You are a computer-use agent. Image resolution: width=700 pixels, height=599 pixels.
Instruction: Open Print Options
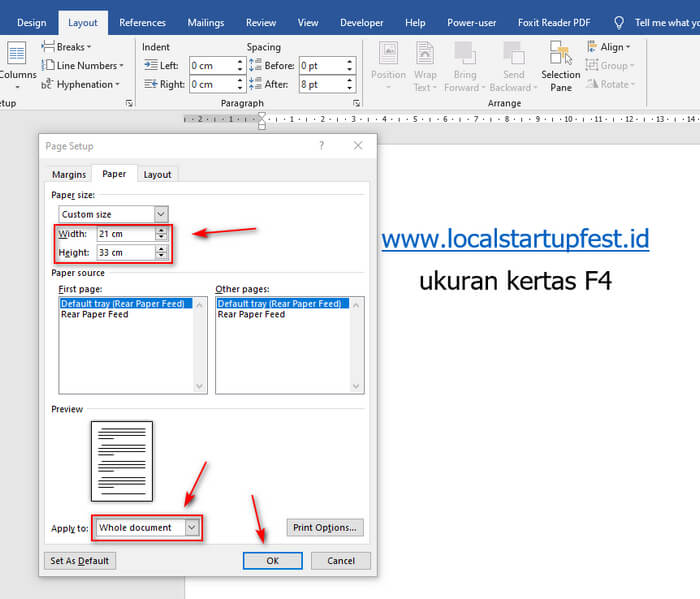tap(325, 528)
